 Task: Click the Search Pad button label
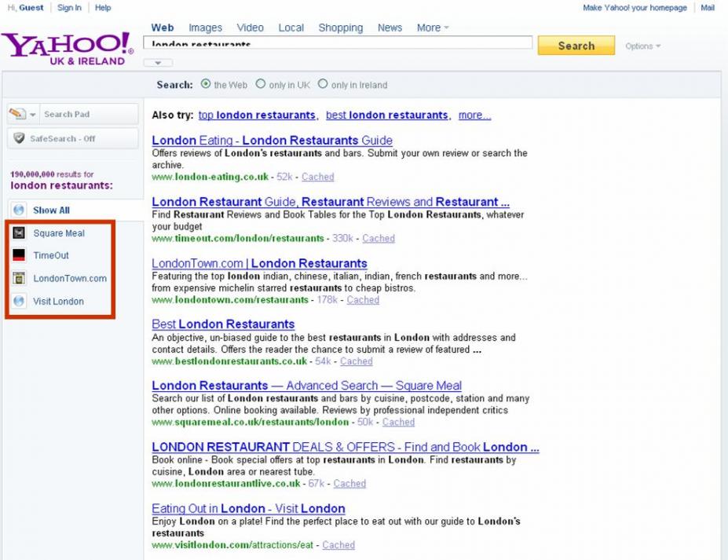point(67,114)
